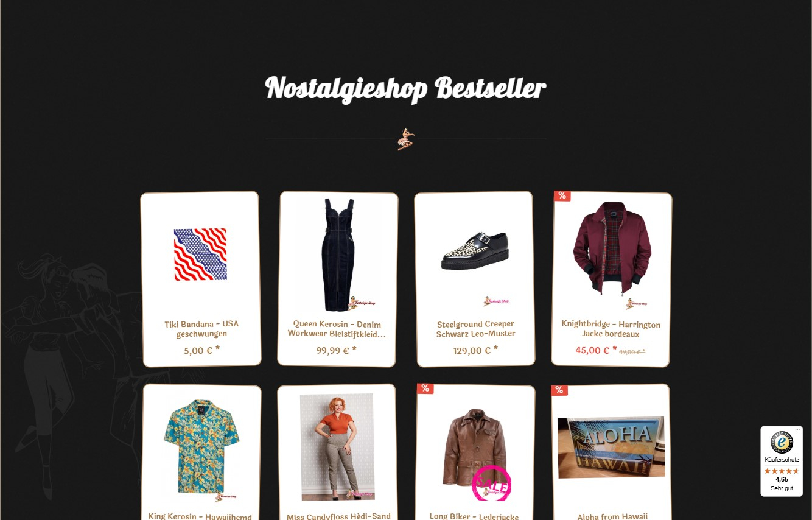Open the three-dot menu on Trusted Shops widget

pyautogui.click(x=797, y=429)
